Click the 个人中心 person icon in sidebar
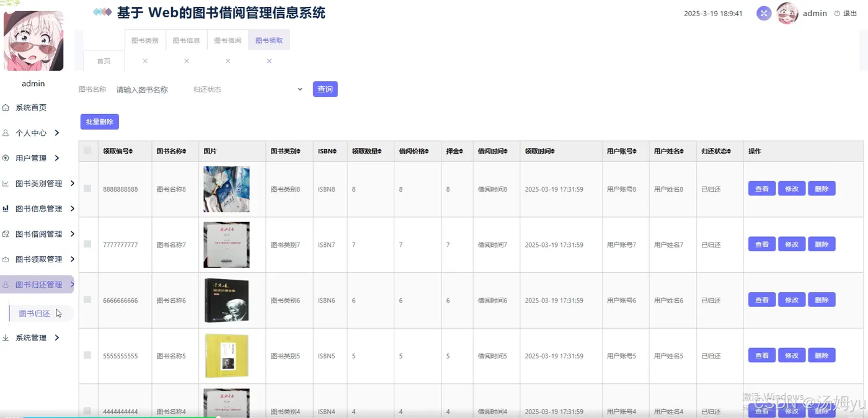Screen dimensions: 868x418 6,133
